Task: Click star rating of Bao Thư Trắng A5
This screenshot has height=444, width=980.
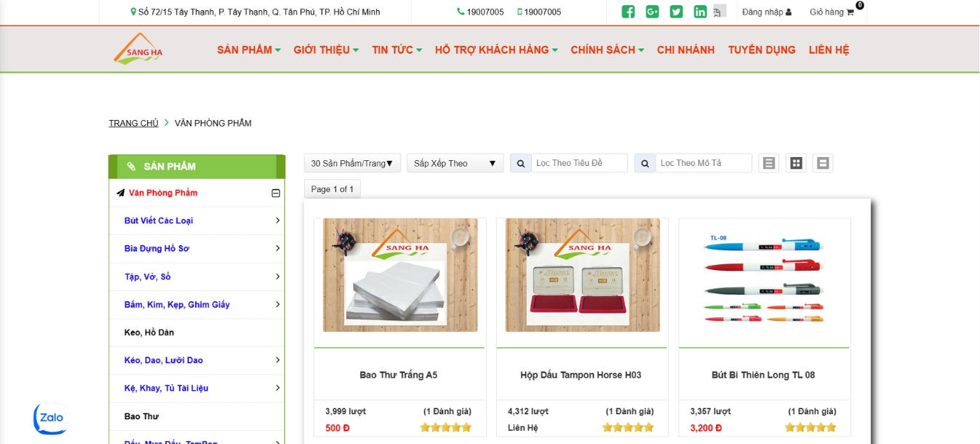Action: click(x=446, y=427)
